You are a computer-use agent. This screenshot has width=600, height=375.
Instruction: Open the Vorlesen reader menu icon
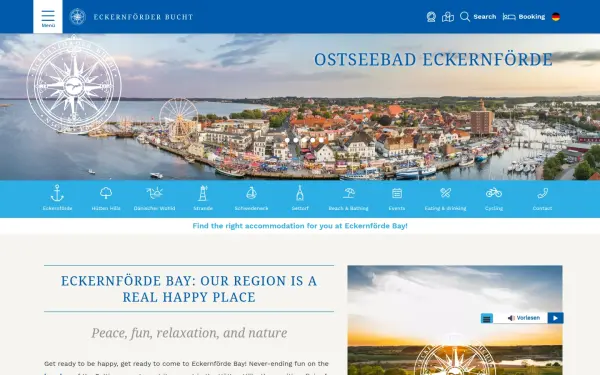(487, 318)
